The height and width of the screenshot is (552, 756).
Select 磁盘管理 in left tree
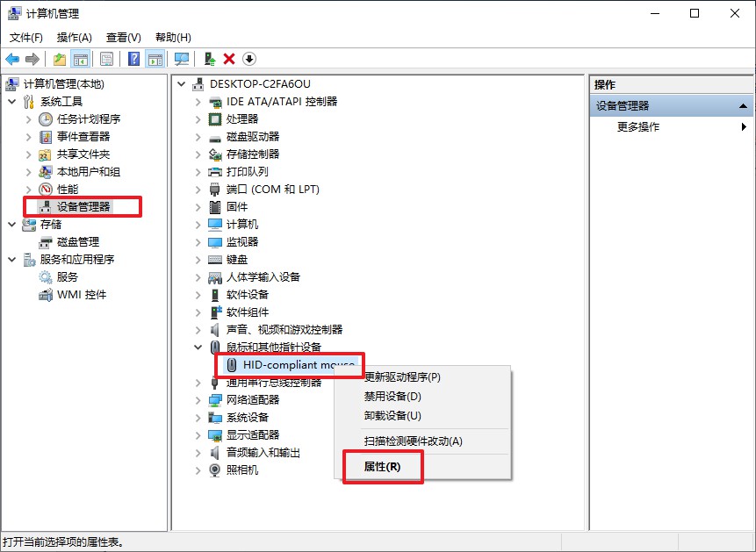coord(78,242)
